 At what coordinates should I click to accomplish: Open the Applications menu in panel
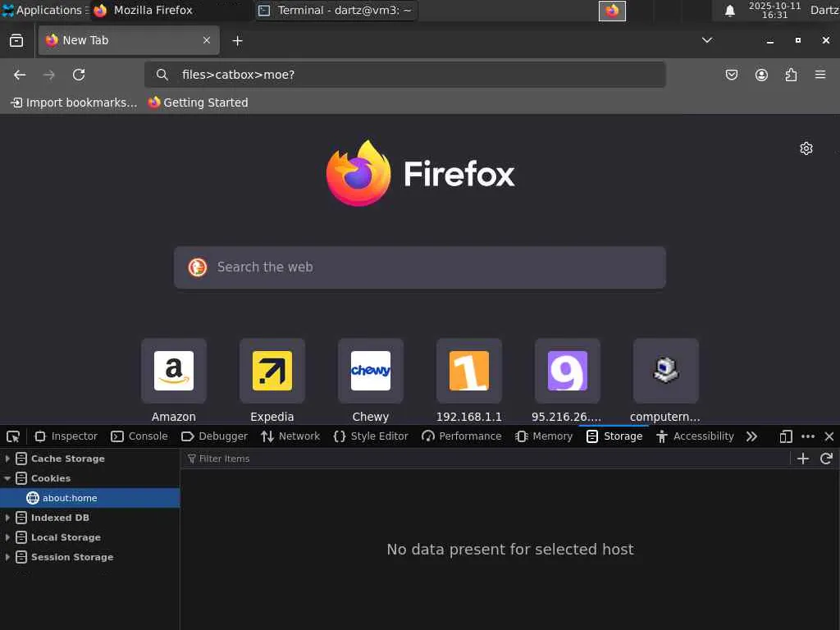(45, 10)
